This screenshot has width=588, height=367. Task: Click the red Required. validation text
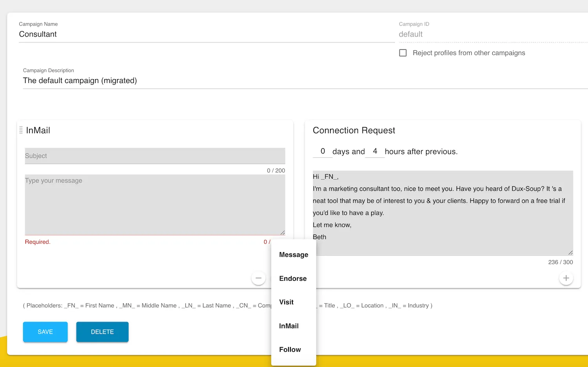(38, 242)
